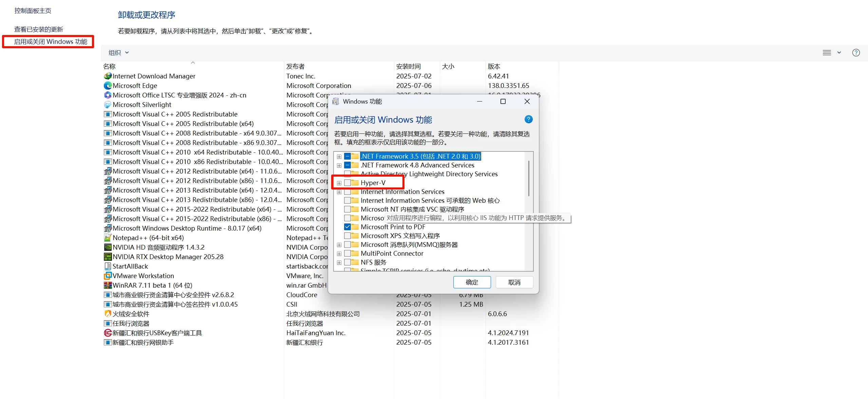Open 启用或关闭 Windows 功能 link

tap(51, 42)
